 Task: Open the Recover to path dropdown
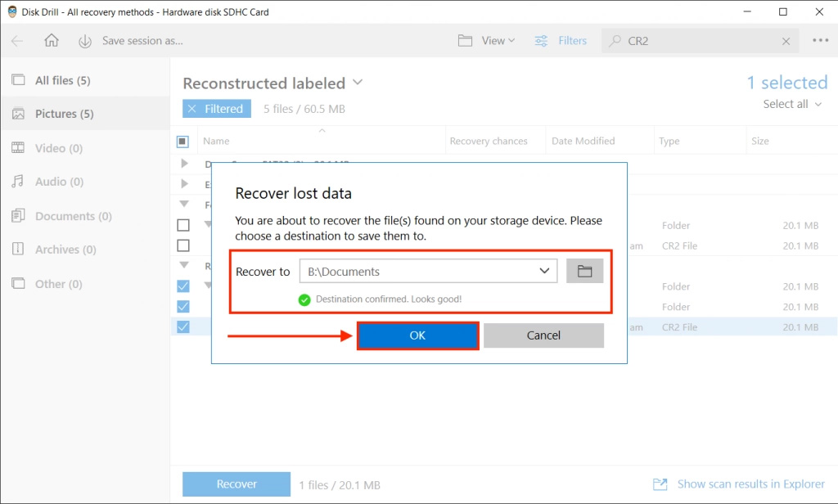pyautogui.click(x=544, y=271)
